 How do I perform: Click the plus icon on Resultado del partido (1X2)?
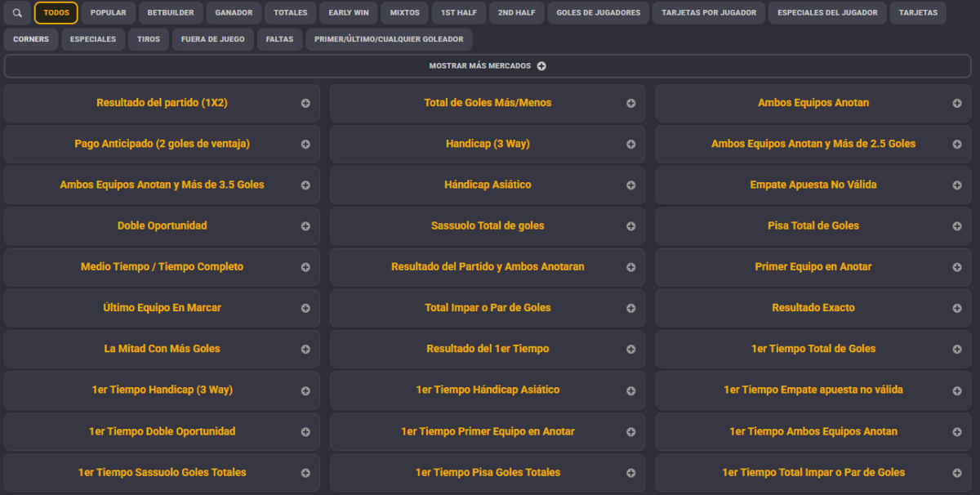coord(305,104)
